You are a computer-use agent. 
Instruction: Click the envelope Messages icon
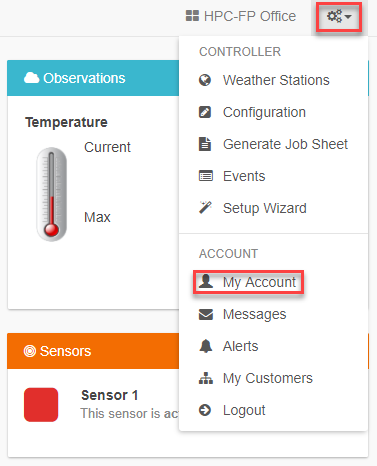point(206,314)
